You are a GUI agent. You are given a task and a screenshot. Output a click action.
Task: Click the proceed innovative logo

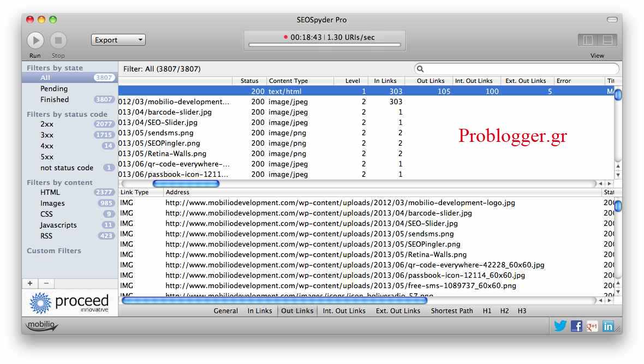pyautogui.click(x=69, y=303)
